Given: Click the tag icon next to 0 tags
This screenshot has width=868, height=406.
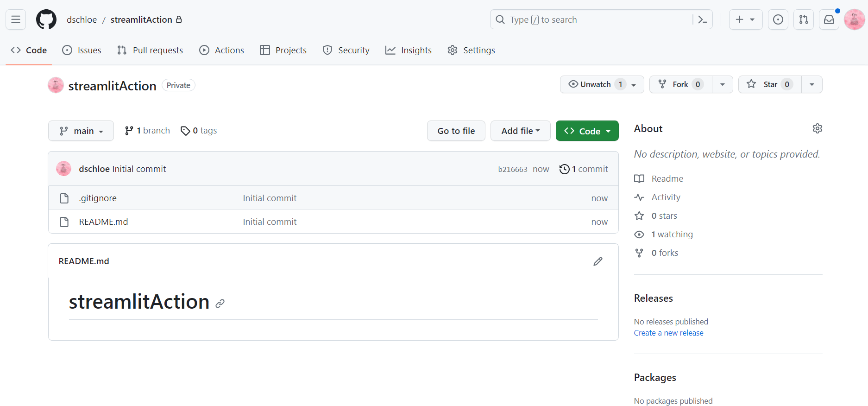Looking at the screenshot, I should point(185,131).
